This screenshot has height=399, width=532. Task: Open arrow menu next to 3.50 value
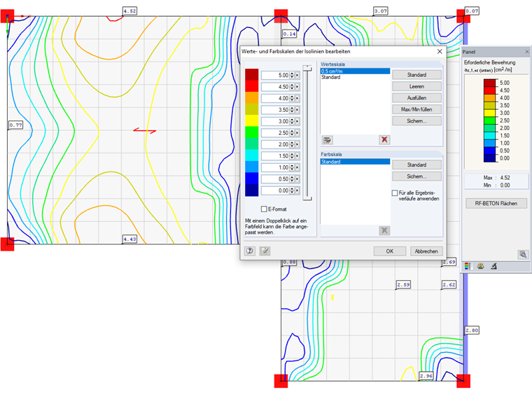297,110
